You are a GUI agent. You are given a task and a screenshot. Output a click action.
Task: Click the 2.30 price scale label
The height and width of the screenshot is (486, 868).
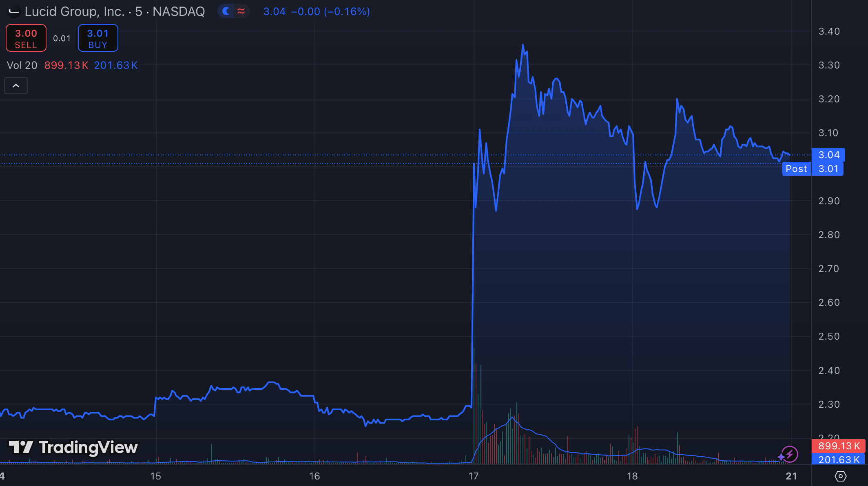(x=829, y=404)
